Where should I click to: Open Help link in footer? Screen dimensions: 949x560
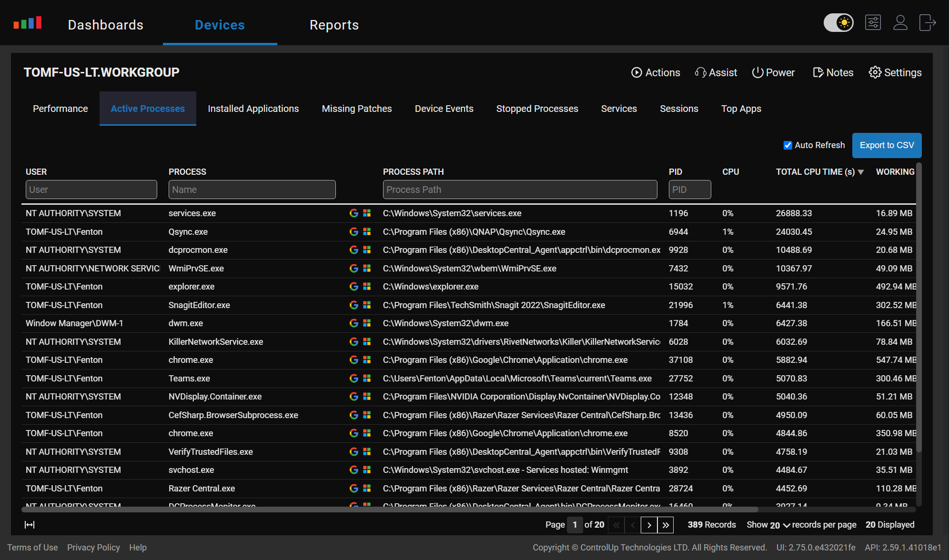[x=138, y=548]
